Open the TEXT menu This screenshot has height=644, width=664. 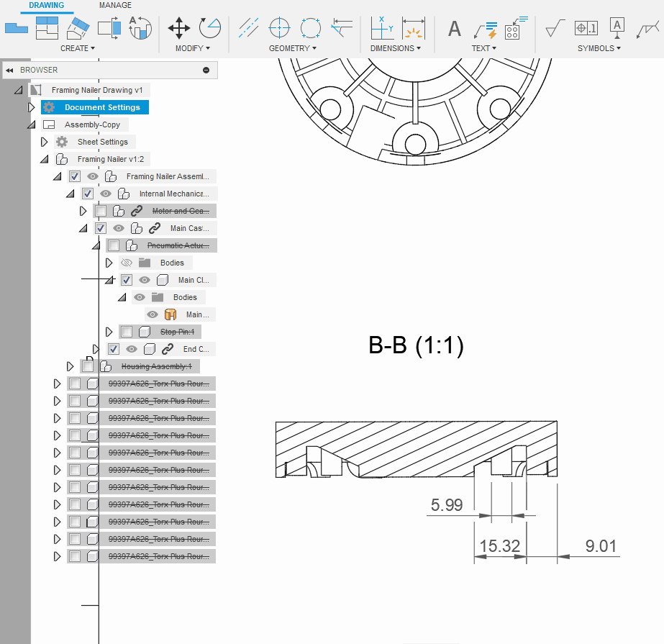click(x=483, y=48)
